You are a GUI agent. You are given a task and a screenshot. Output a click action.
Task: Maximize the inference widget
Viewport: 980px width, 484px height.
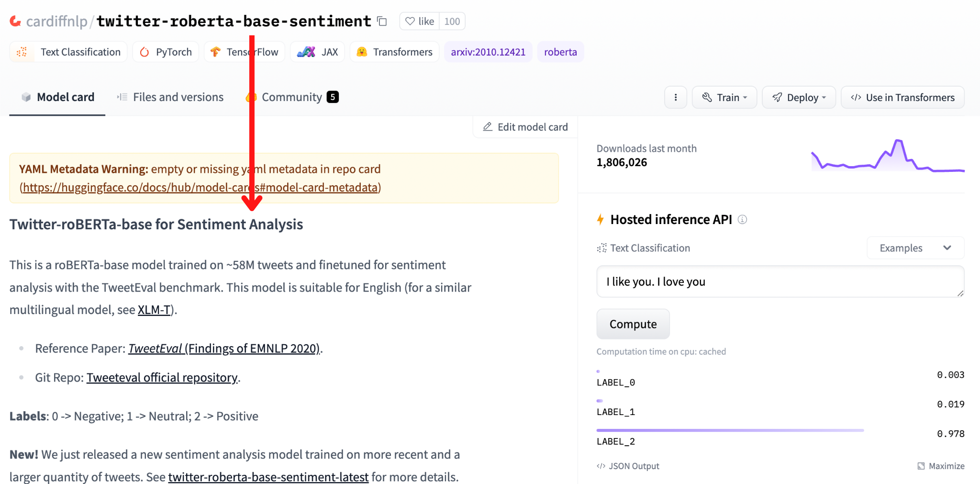941,466
